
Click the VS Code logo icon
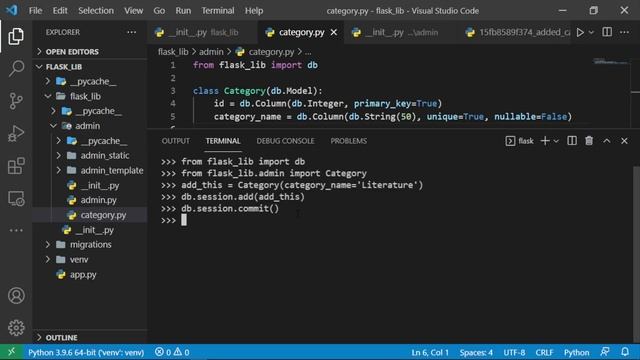[x=12, y=10]
